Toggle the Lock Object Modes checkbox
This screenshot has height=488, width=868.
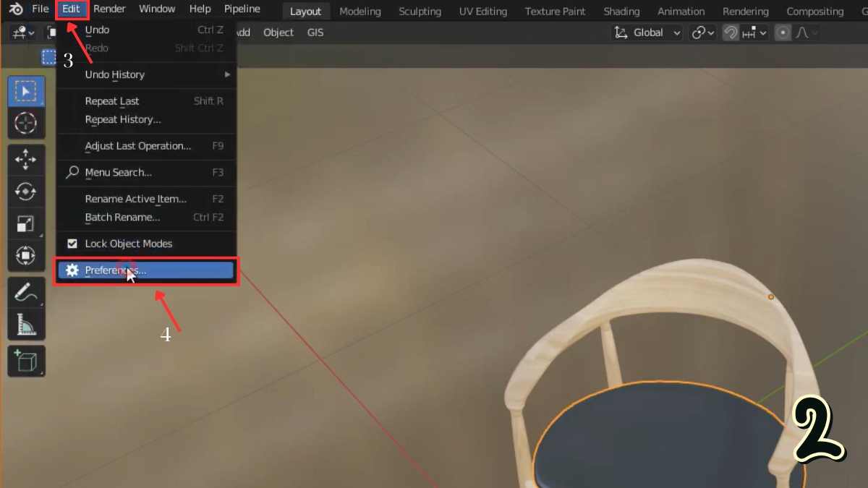point(72,244)
